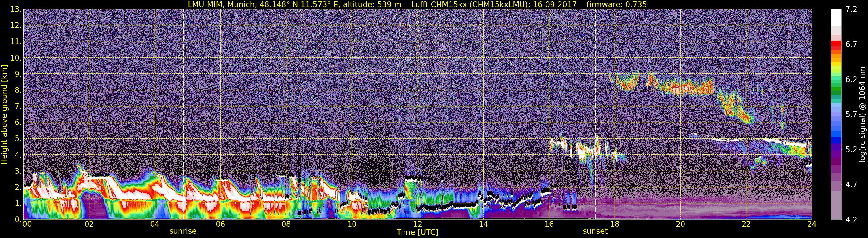Click the '14' time axis tick label
This screenshot has width=868, height=238.
click(483, 224)
